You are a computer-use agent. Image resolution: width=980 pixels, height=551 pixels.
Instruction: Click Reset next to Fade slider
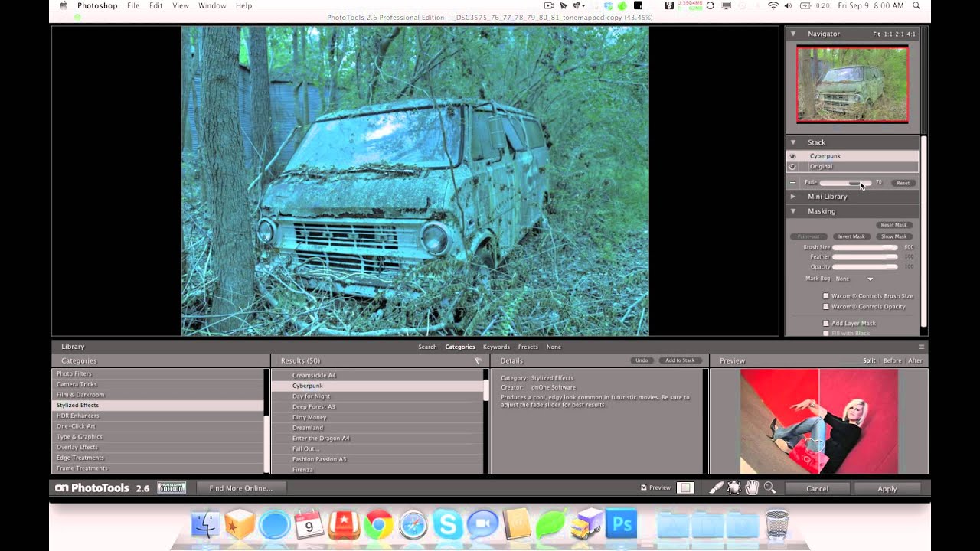[x=903, y=183]
